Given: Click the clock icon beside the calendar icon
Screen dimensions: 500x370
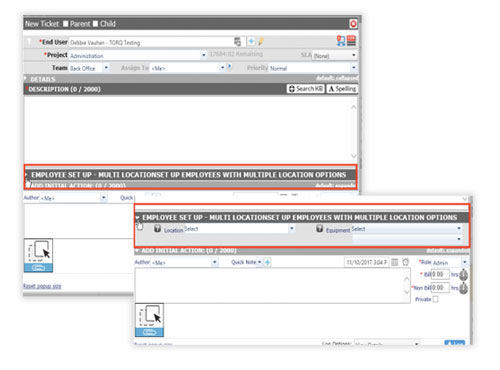Looking at the screenshot, I should click(405, 262).
